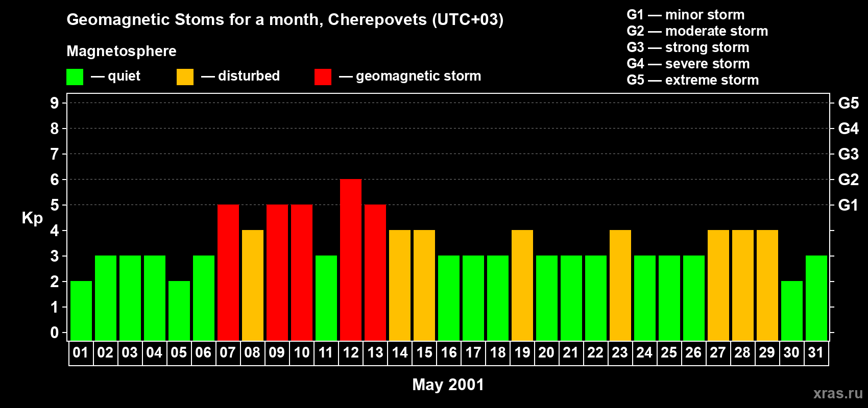The image size is (868, 408).
Task: Click the green bar for day 05
Action: [x=179, y=311]
